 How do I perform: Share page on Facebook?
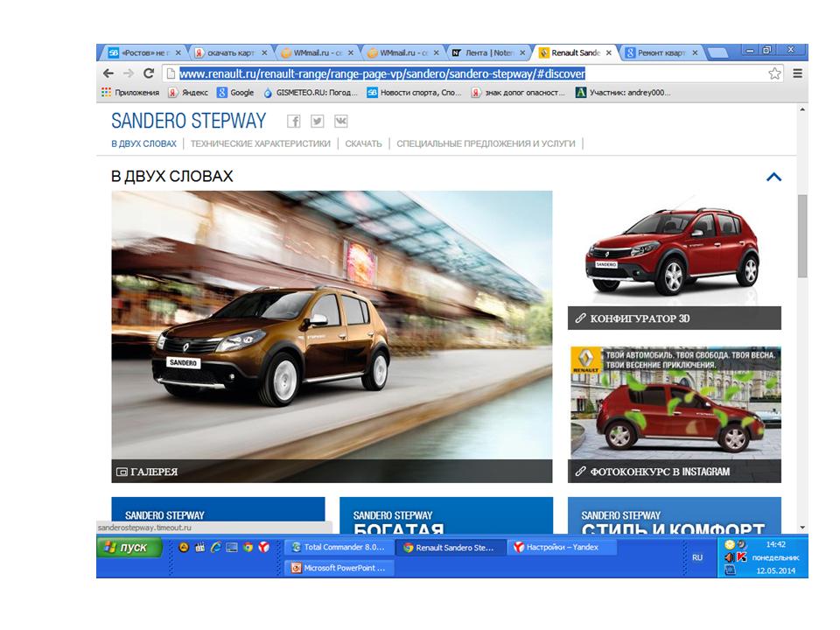click(x=294, y=122)
